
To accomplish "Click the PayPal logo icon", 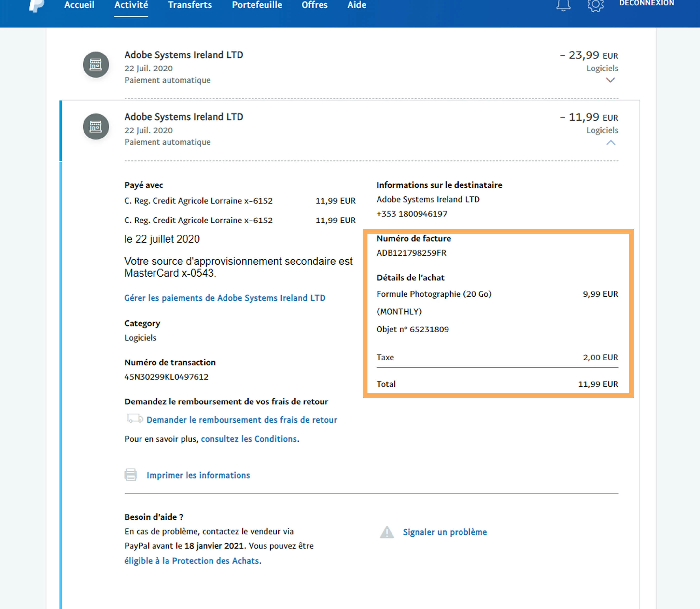I will [37, 5].
